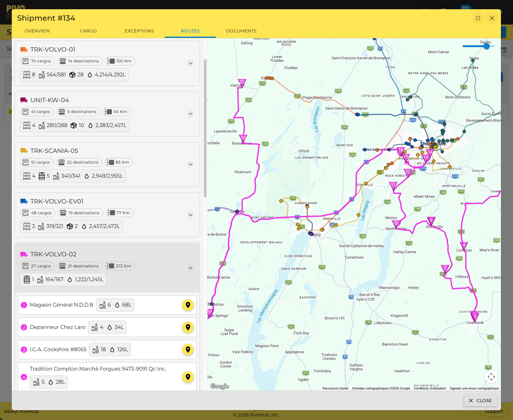Expand the UNIT-KW-04 route card
The width and height of the screenshot is (513, 420).
point(191,114)
